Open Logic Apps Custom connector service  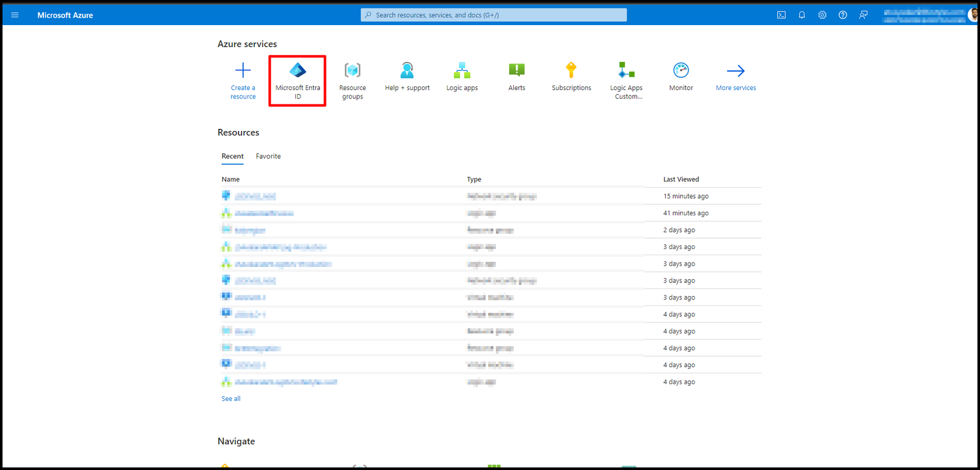pyautogui.click(x=627, y=81)
